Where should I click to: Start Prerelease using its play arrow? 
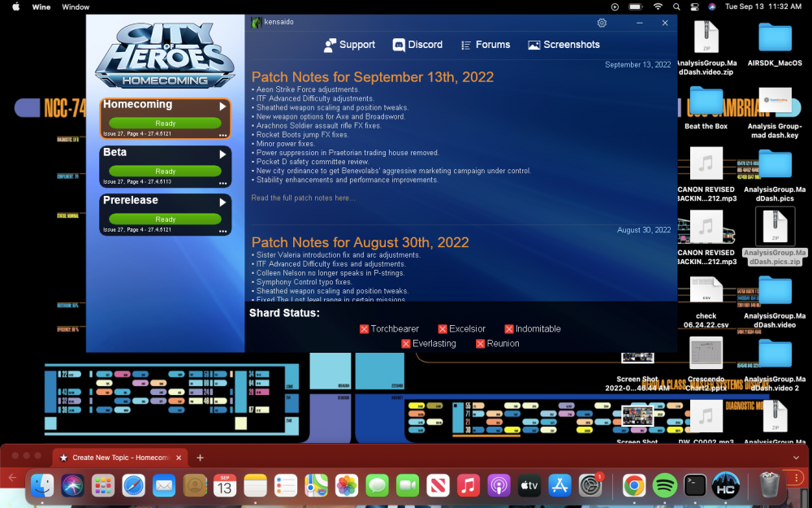tap(222, 202)
